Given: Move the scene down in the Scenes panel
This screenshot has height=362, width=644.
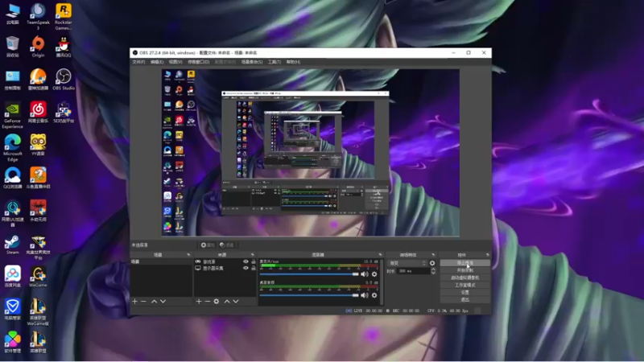Looking at the screenshot, I should (163, 301).
